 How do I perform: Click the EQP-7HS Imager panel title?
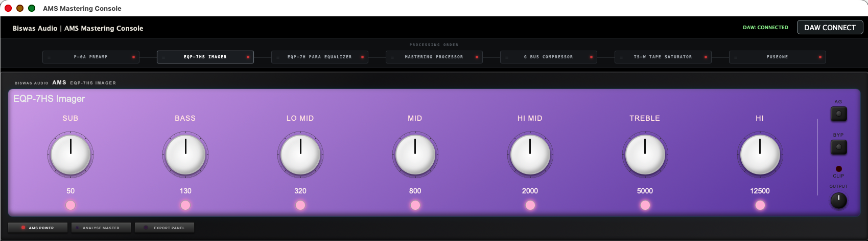coord(49,99)
